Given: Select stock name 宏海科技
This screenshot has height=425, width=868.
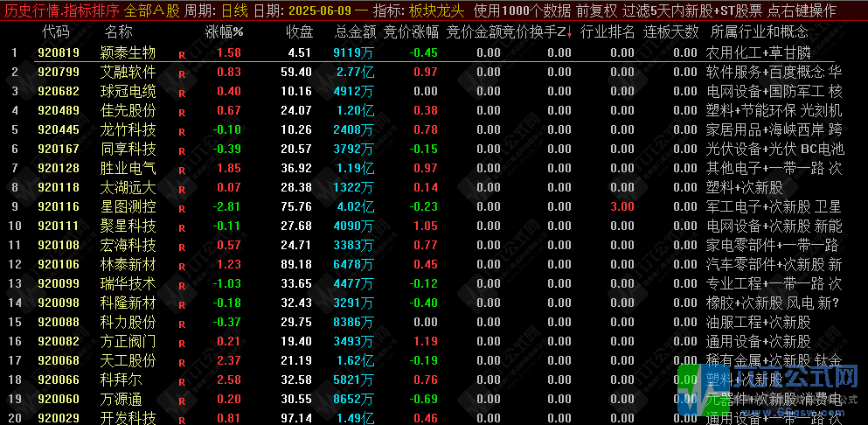Looking at the screenshot, I should coord(128,246).
